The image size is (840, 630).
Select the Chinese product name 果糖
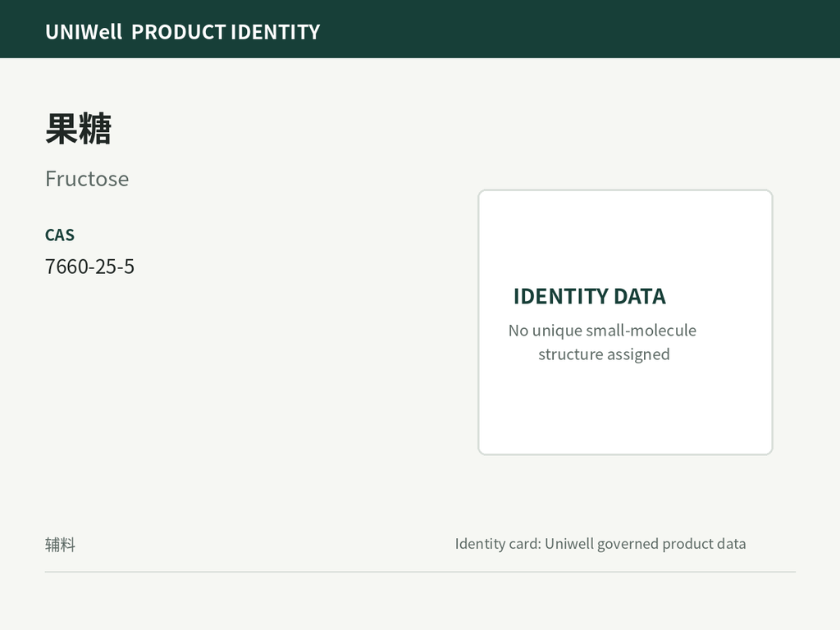click(x=78, y=129)
